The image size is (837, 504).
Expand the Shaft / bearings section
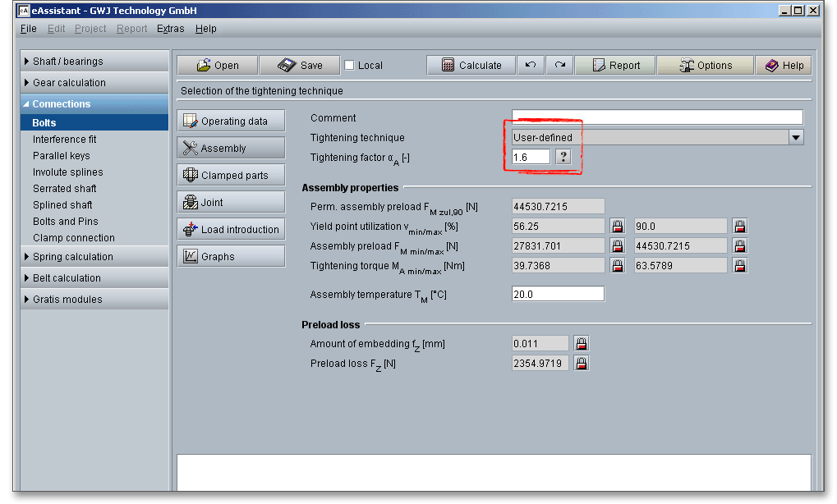click(68, 62)
